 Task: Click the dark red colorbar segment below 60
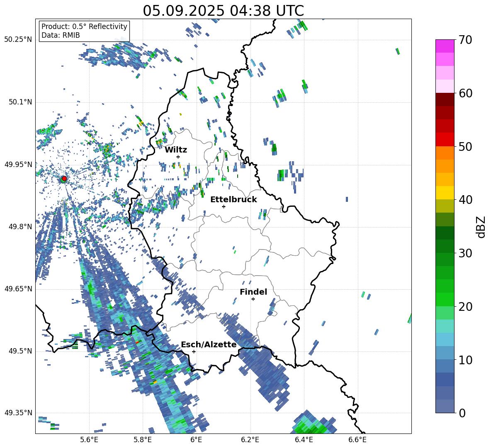tap(445, 99)
